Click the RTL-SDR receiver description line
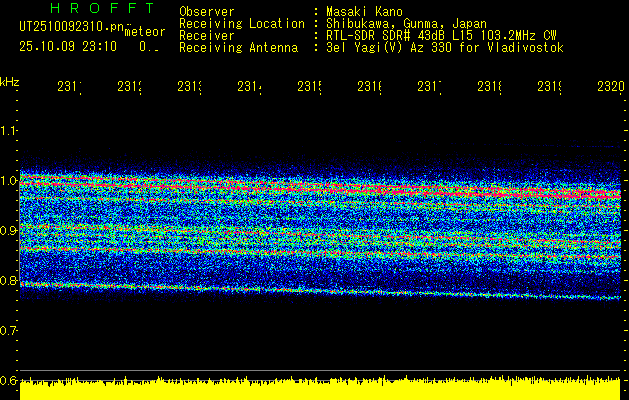This screenshot has width=629, height=400. (441, 36)
